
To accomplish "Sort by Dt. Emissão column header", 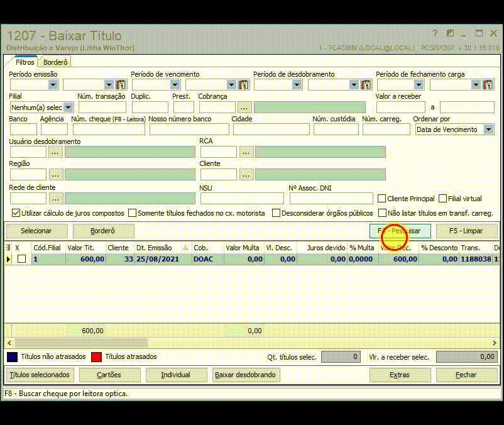I will tap(162, 248).
